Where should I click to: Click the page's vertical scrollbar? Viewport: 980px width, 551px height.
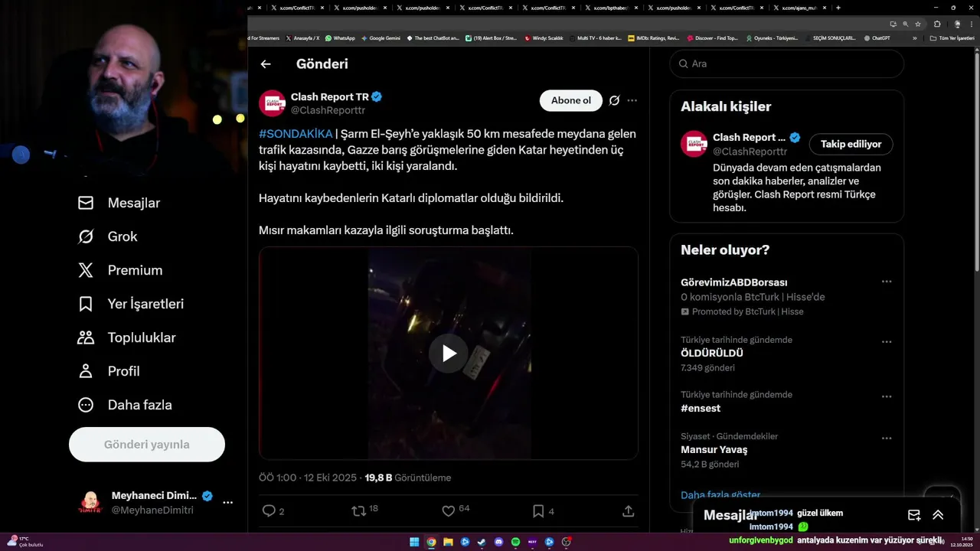(976, 161)
